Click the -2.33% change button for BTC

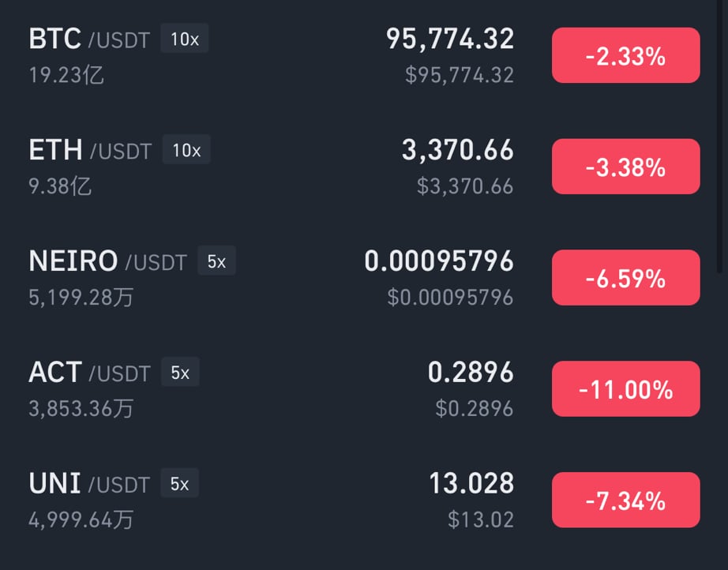(626, 55)
